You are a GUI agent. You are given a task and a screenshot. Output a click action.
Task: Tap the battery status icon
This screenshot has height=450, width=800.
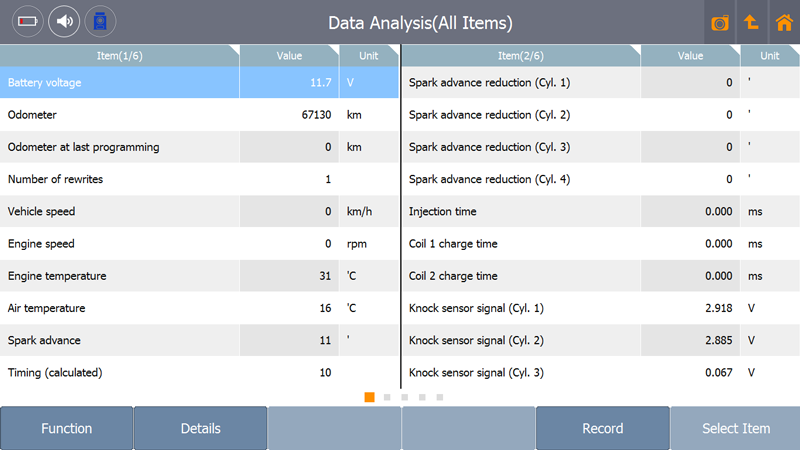coord(28,21)
